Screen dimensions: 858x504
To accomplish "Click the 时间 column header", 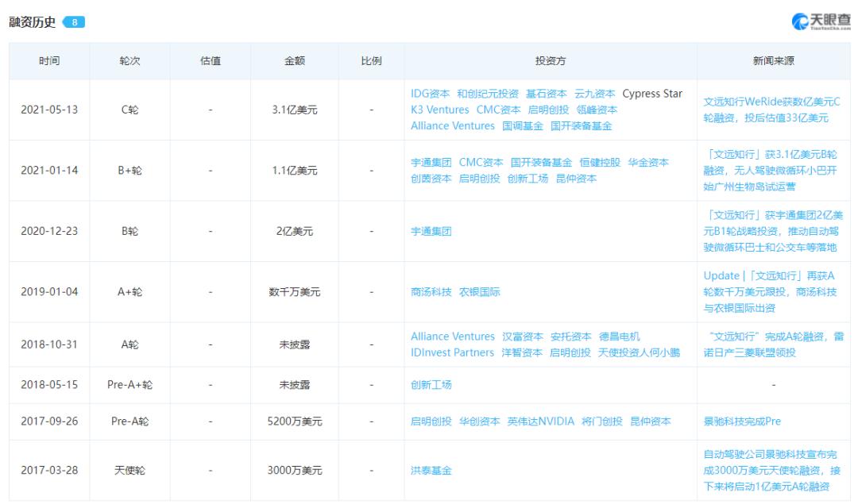I will coord(49,61).
